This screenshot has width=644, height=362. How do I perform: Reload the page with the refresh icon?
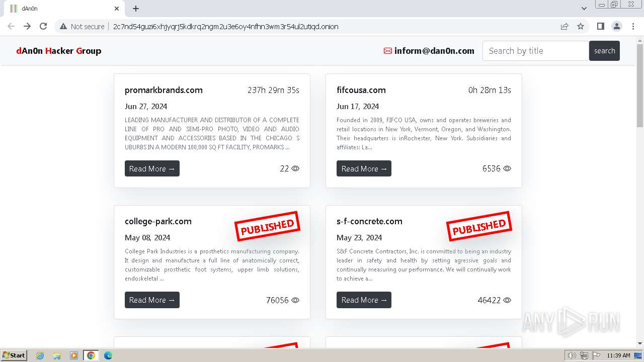43,26
